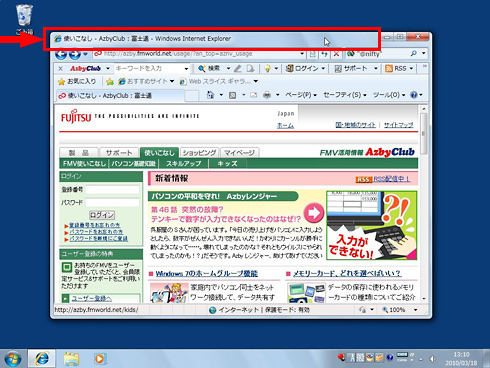This screenshot has width=490, height=368.
Task: Open the メモリーカード article link
Action: (x=347, y=274)
